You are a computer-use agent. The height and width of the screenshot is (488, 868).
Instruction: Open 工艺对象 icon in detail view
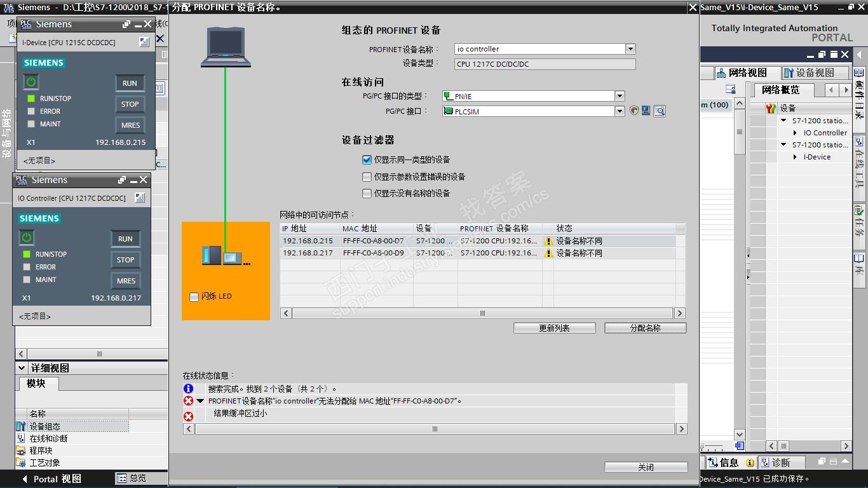(20, 463)
